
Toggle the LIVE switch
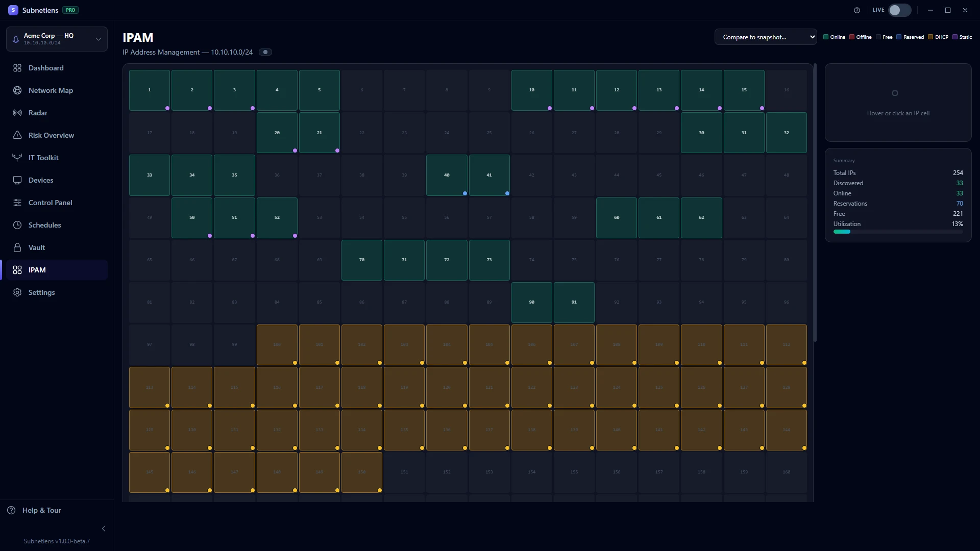[900, 10]
